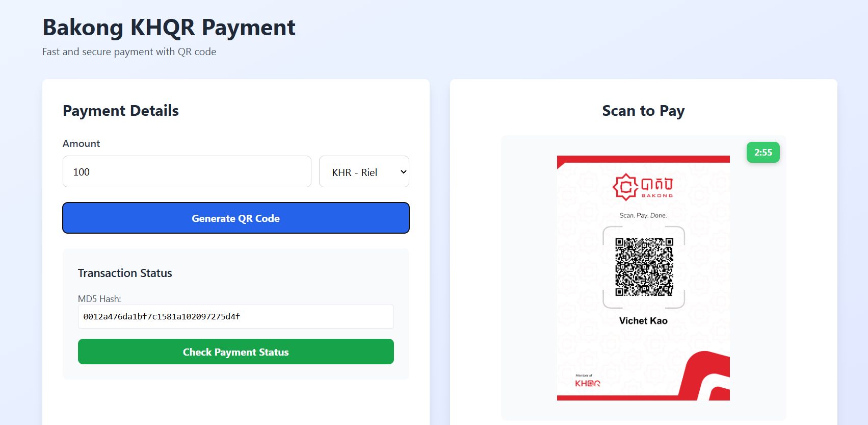Click the Payment Details heading
This screenshot has height=425, width=868.
pos(121,111)
